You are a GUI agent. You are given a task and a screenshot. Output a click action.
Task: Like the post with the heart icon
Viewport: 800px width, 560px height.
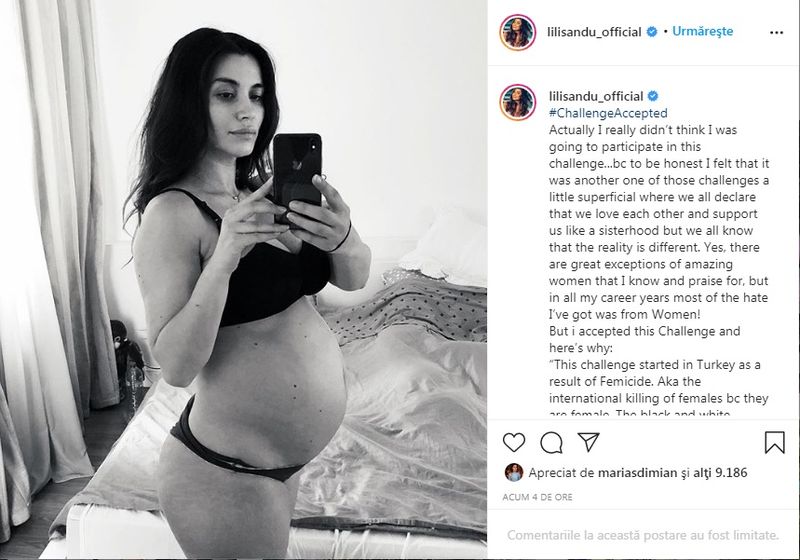click(x=514, y=442)
